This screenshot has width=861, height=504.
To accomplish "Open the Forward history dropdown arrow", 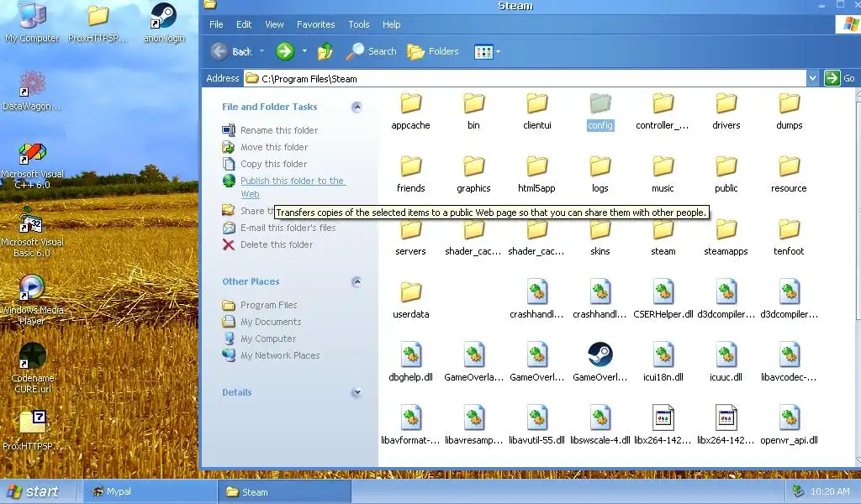I will [x=304, y=51].
